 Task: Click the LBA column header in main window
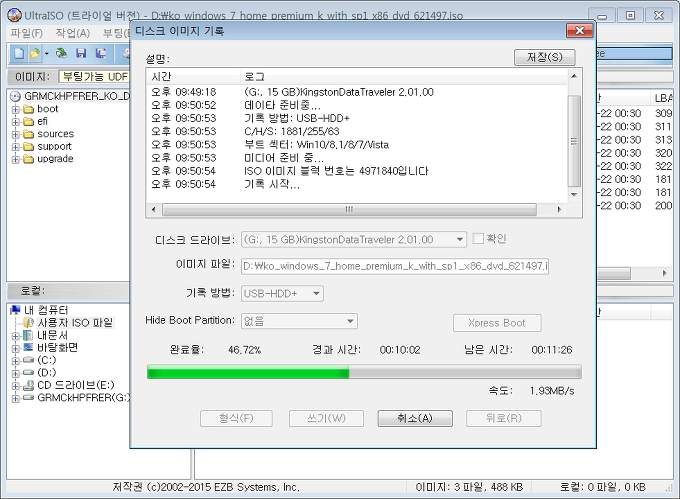pyautogui.click(x=662, y=98)
